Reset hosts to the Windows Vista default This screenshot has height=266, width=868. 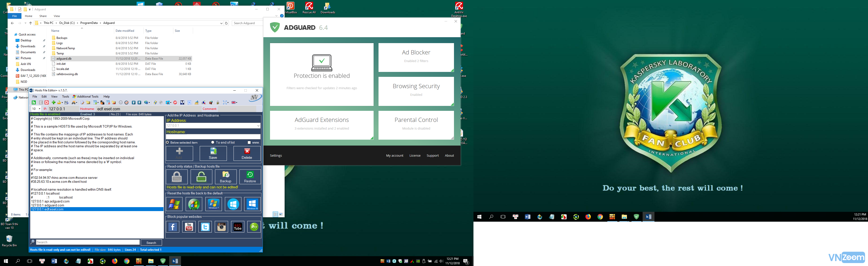click(194, 204)
